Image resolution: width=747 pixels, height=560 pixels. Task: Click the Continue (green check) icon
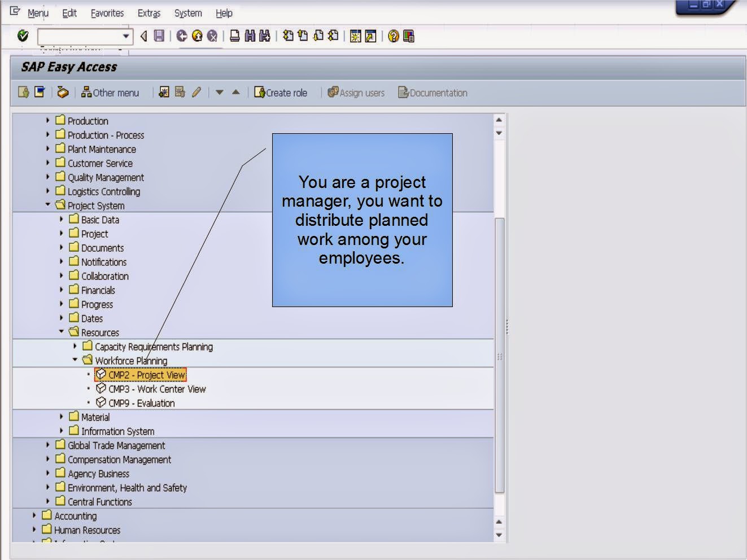[23, 36]
